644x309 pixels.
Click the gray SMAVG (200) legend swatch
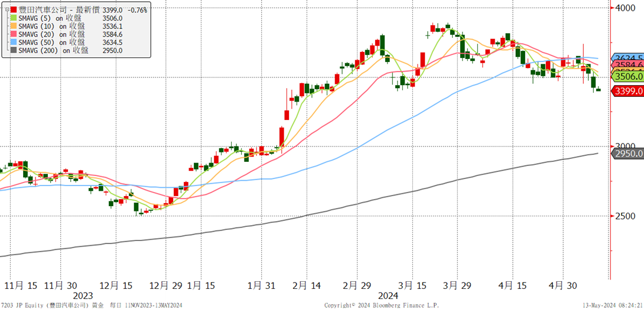point(14,51)
